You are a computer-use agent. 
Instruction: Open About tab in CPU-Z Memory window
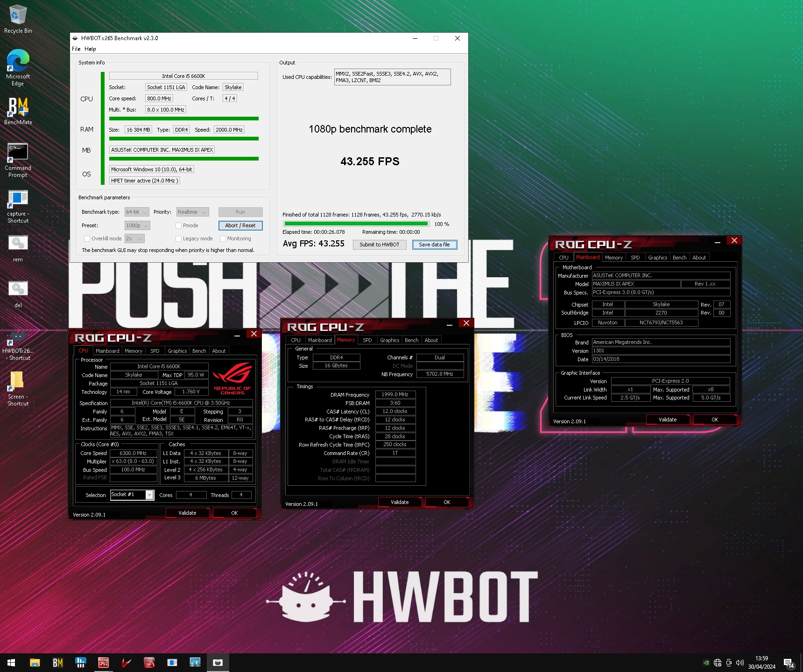click(x=431, y=340)
